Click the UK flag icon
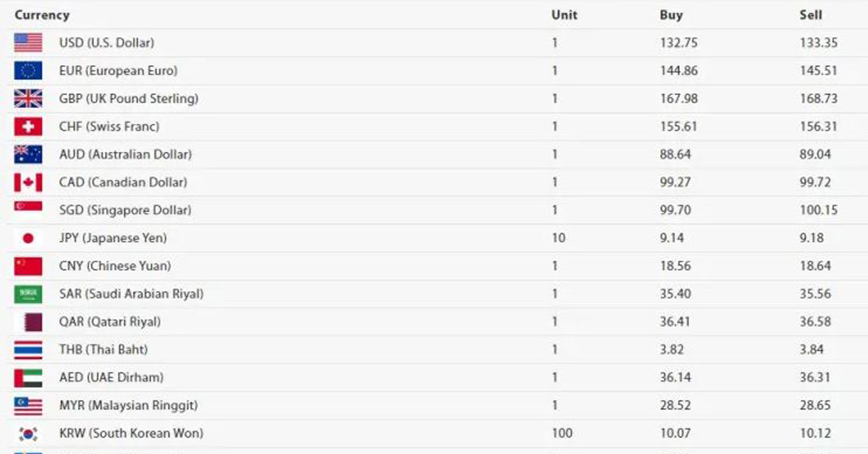 click(28, 99)
